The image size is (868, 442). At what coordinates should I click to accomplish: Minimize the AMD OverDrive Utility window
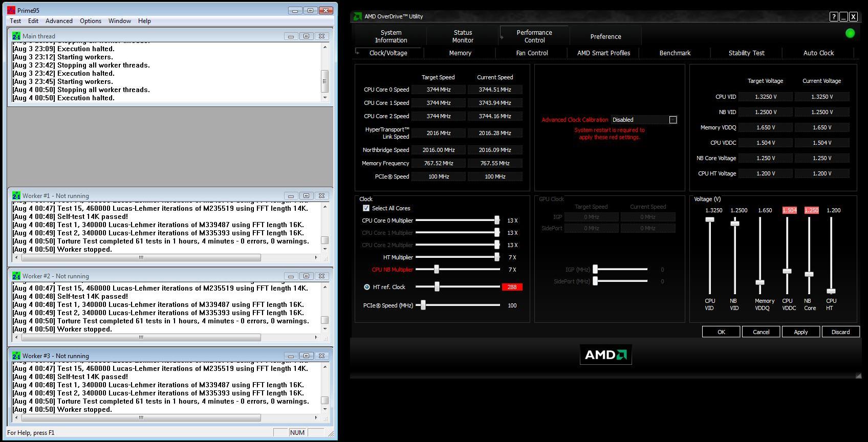coord(843,16)
